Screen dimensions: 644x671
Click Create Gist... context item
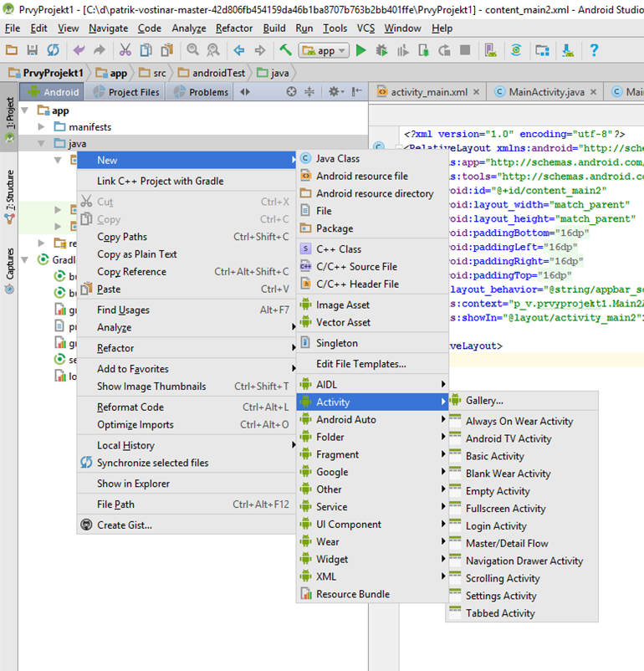point(187,525)
